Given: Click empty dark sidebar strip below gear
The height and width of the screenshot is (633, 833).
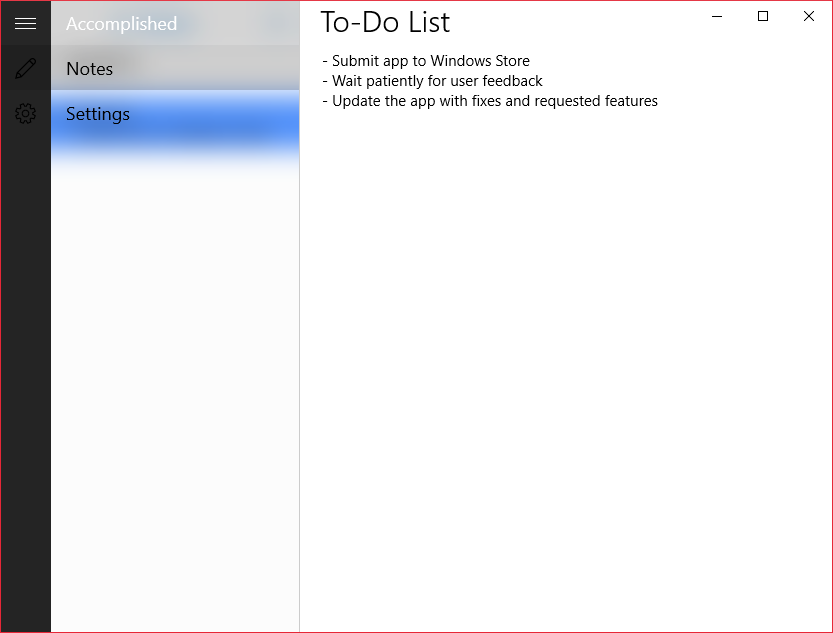Looking at the screenshot, I should click(x=26, y=382).
